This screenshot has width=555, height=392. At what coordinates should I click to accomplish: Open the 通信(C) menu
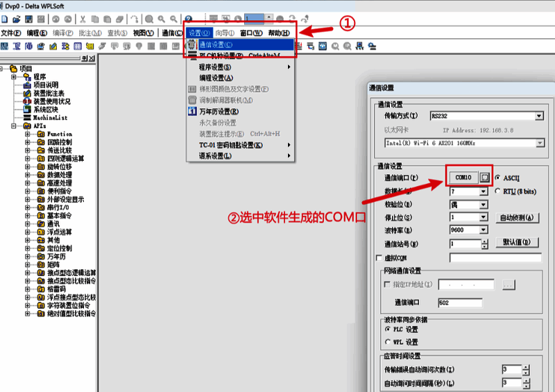click(172, 33)
